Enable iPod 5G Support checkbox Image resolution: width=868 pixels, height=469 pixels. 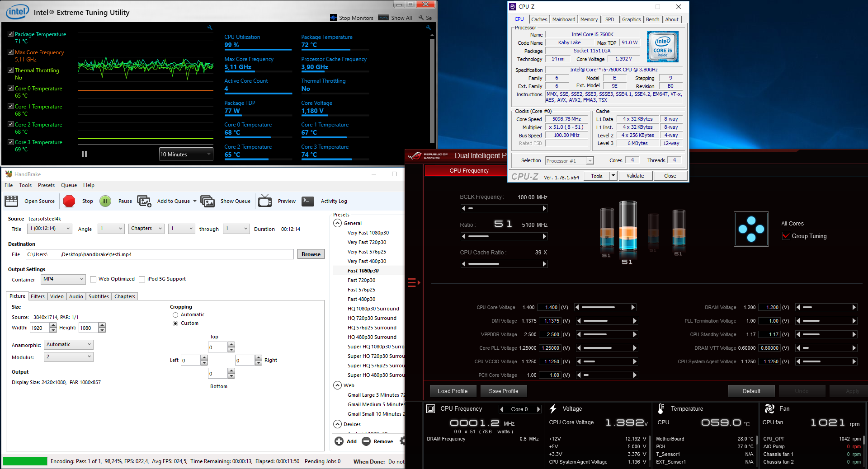point(142,279)
